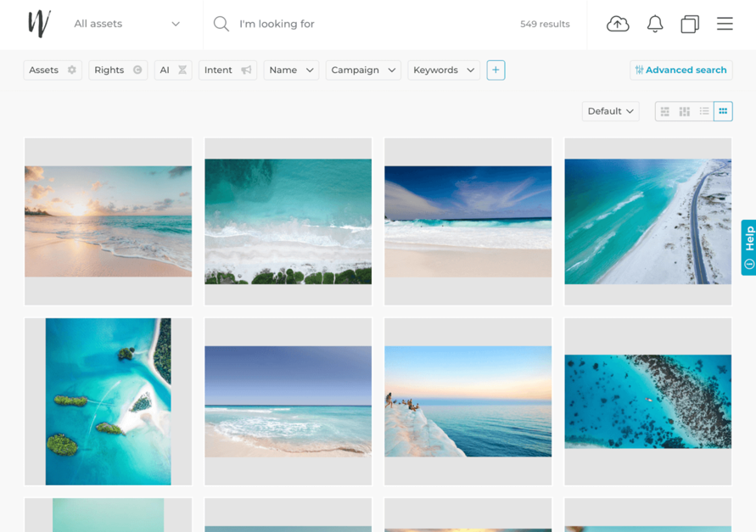This screenshot has width=756, height=532.
Task: Switch to list view layout
Action: coord(704,111)
